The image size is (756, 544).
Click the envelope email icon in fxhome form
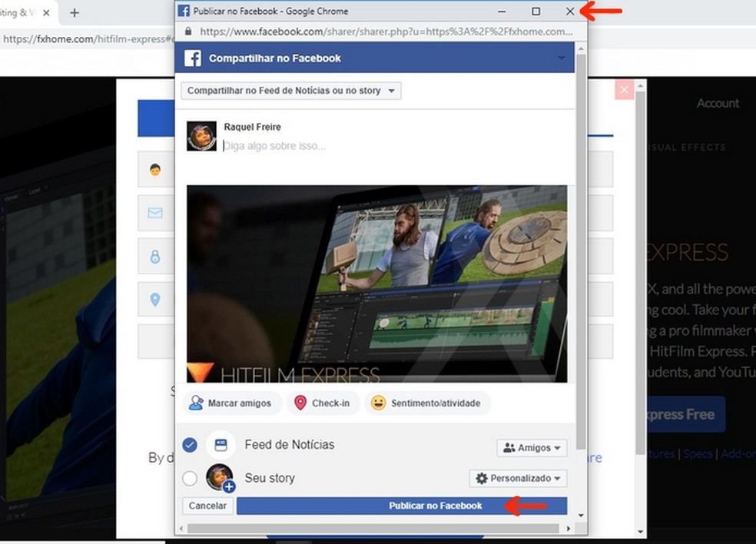point(154,213)
